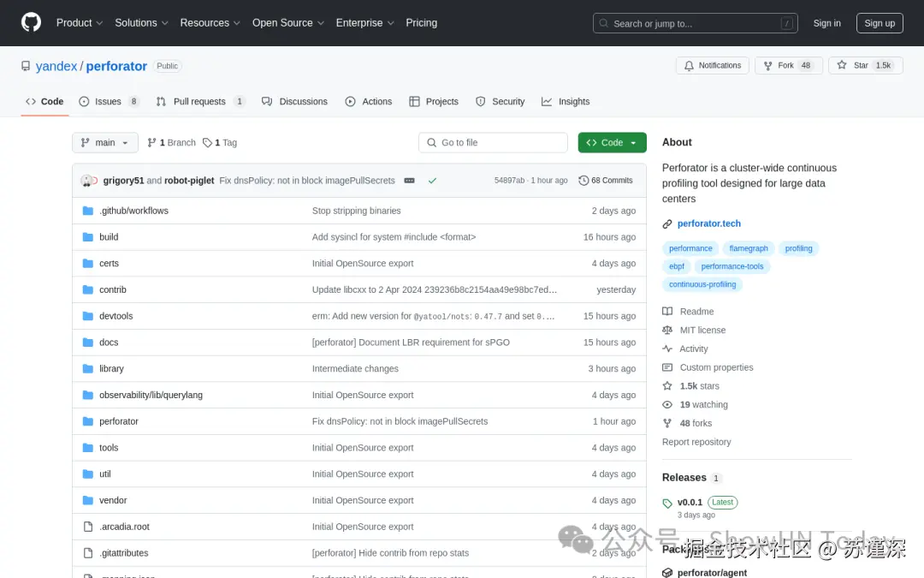The width and height of the screenshot is (924, 578).
Task: Open the .arcadia.root file
Action: point(124,527)
